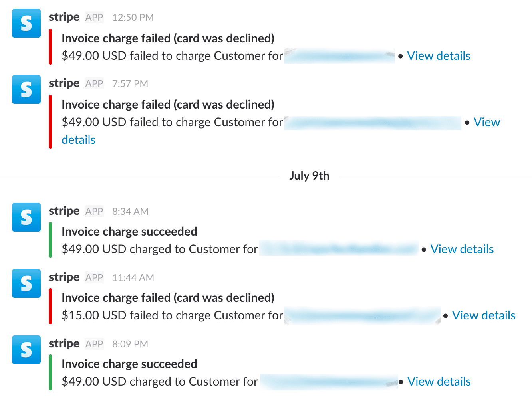
Task: Click the Stripe app icon on the 11:44 AM message
Action: click(26, 283)
